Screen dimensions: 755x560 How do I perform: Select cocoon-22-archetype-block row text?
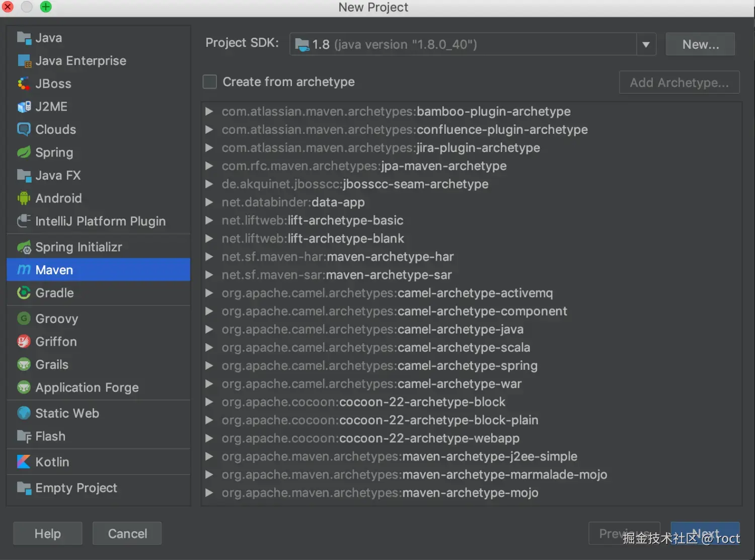click(363, 402)
